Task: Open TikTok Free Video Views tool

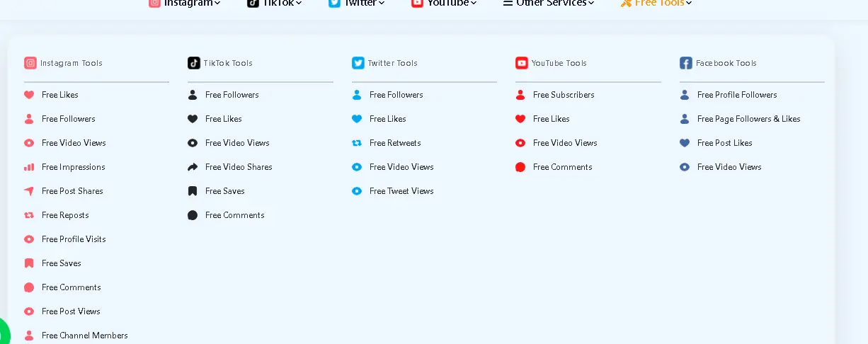Action: pyautogui.click(x=237, y=143)
